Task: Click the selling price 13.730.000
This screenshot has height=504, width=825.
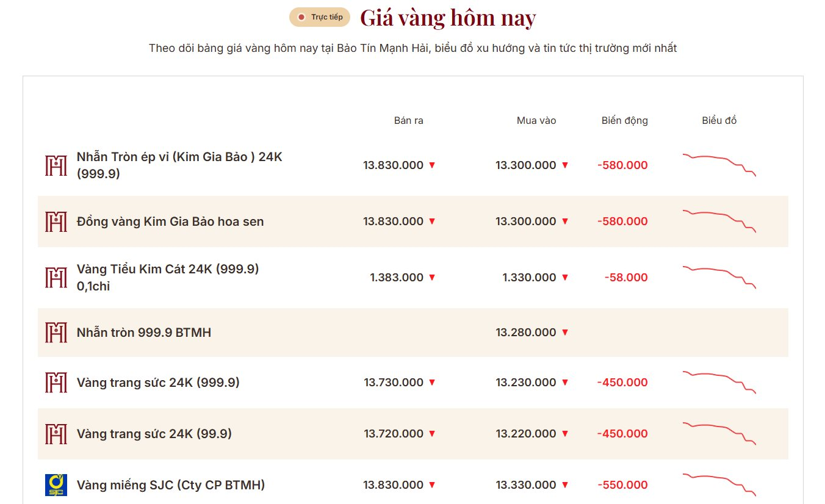Action: (394, 383)
